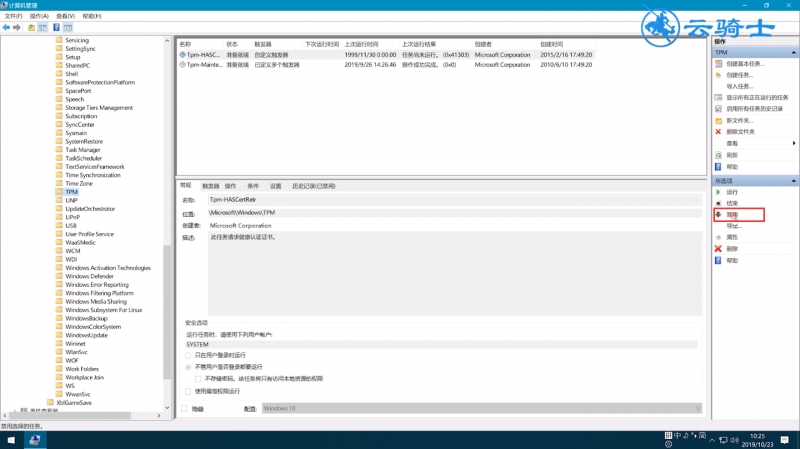Switch to 操作 tab in task details
Image resolution: width=800 pixels, height=449 pixels.
(x=231, y=186)
